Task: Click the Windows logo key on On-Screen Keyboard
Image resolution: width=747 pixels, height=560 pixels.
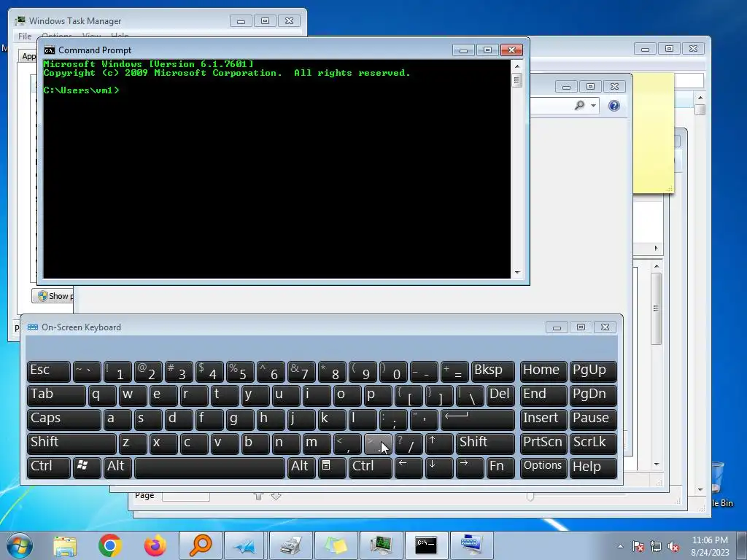Action: click(87, 467)
